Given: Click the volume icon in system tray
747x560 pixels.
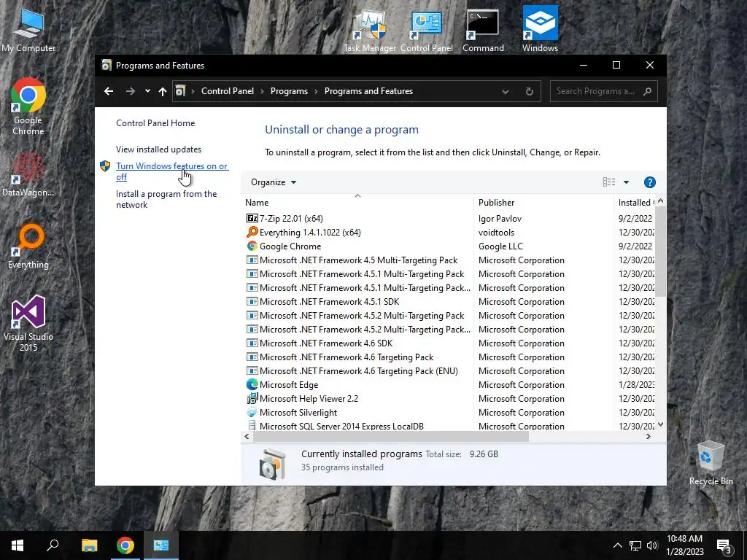Looking at the screenshot, I should pyautogui.click(x=652, y=545).
